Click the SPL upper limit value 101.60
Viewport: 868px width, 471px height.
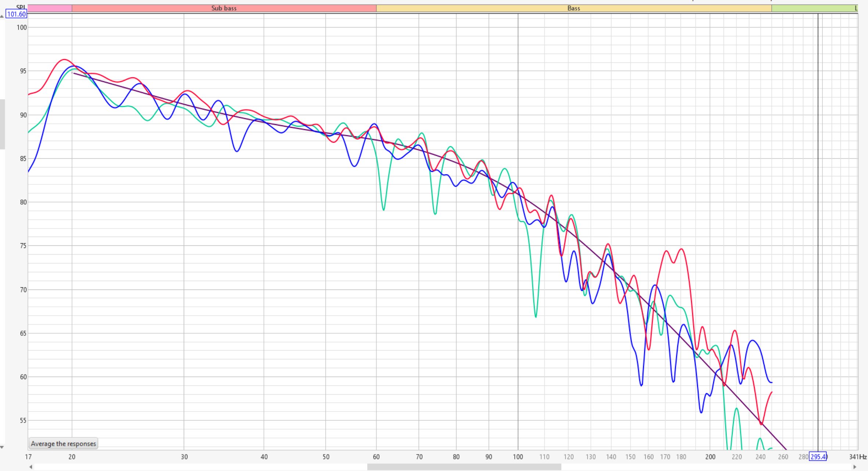pyautogui.click(x=17, y=14)
